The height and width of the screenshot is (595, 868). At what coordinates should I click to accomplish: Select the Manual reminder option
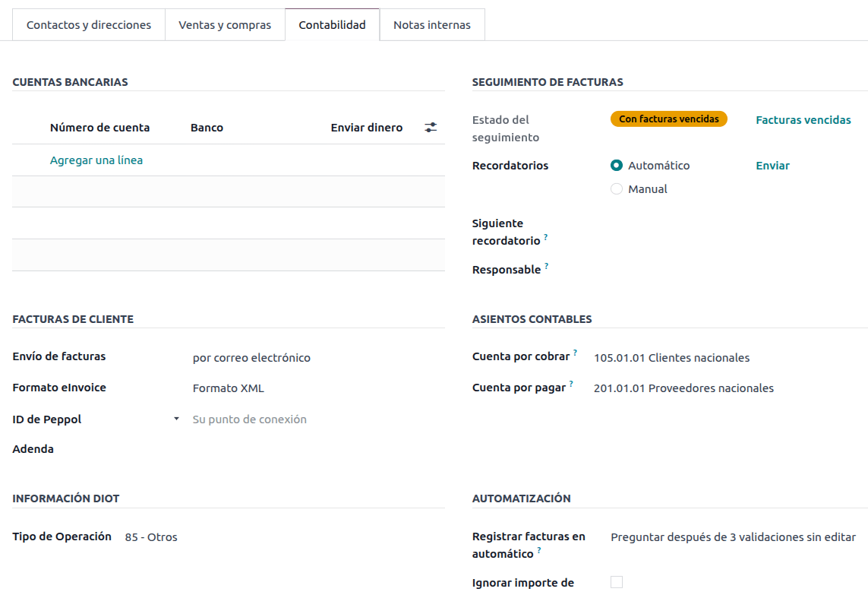tap(616, 188)
